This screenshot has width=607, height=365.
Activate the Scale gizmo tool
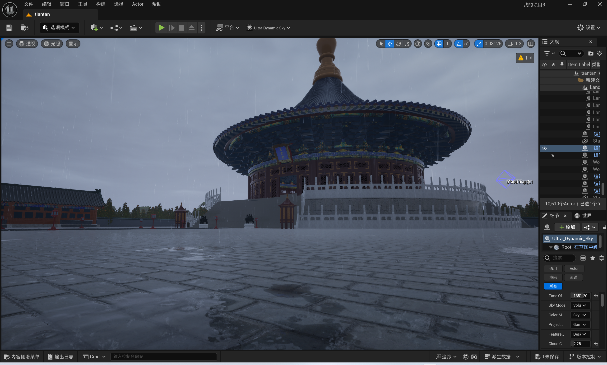click(407, 44)
